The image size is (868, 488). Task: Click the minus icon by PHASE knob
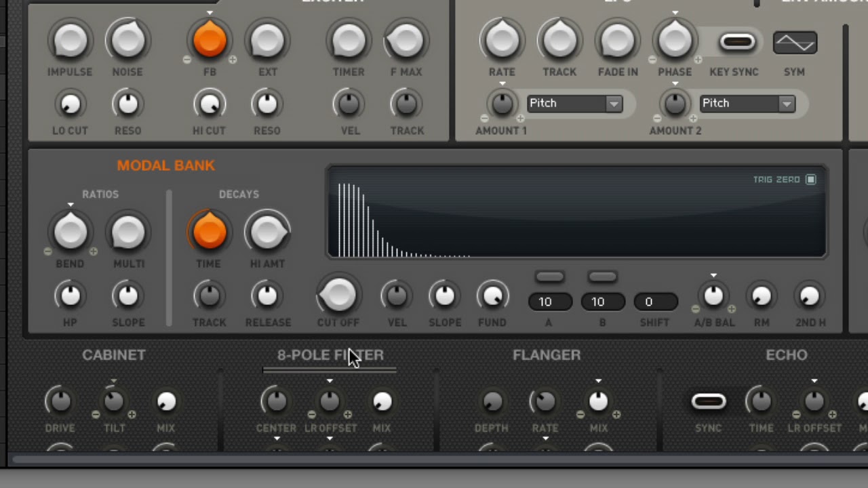(x=652, y=60)
